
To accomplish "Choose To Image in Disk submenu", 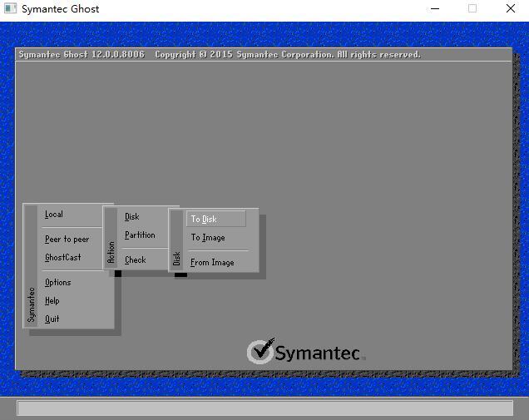I will tap(208, 238).
